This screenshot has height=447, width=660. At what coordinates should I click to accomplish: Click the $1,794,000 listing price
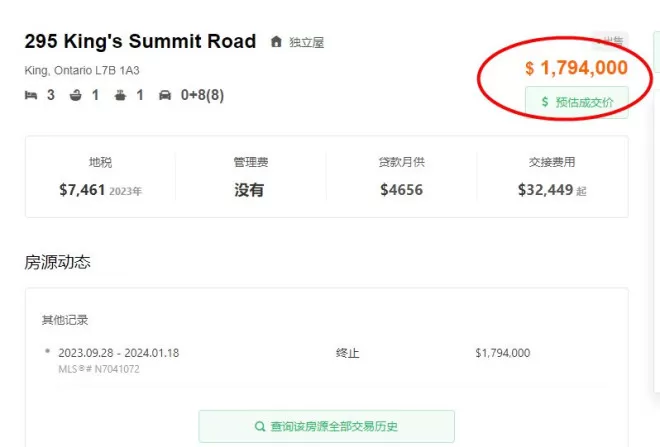576,68
